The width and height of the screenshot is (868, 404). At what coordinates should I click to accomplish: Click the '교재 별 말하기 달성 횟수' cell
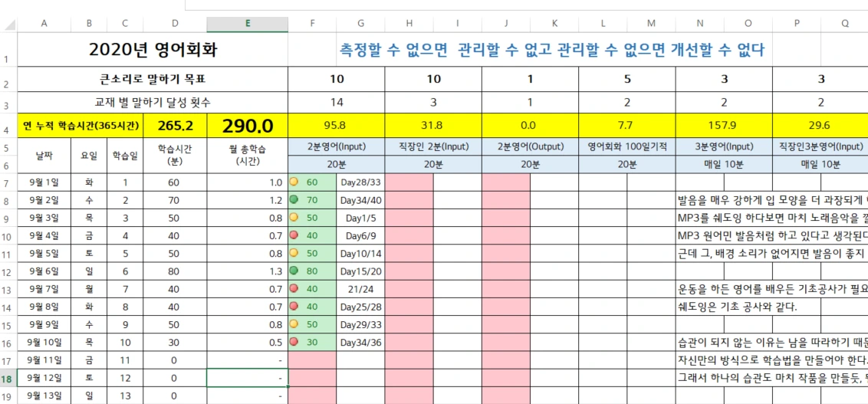tap(153, 102)
